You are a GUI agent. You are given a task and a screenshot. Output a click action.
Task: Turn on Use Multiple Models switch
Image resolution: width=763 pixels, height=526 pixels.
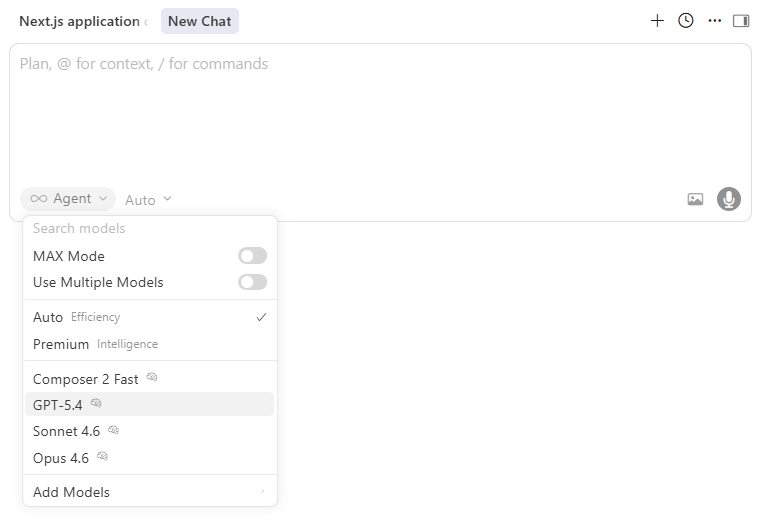coord(252,282)
